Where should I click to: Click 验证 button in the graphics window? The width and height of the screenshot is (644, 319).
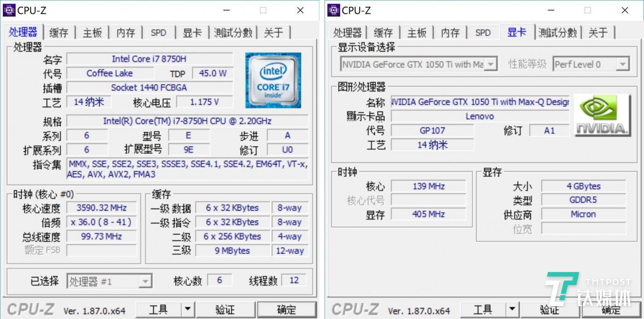tap(550, 310)
